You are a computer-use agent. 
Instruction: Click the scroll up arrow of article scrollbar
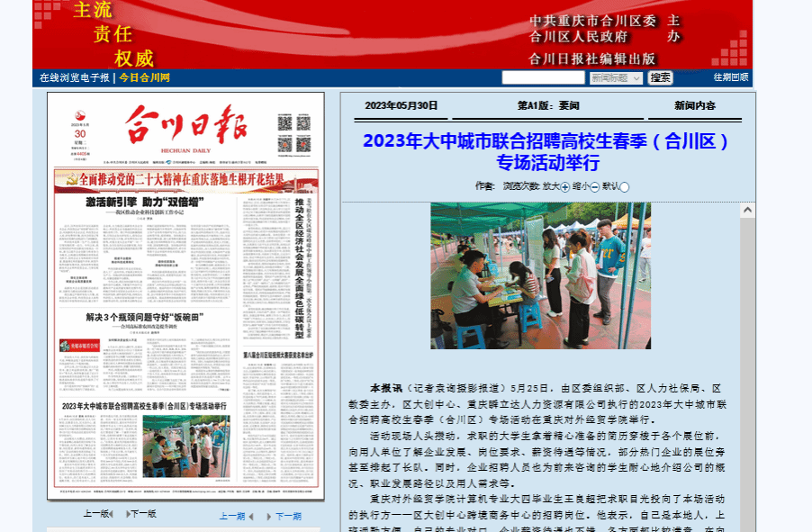point(747,211)
